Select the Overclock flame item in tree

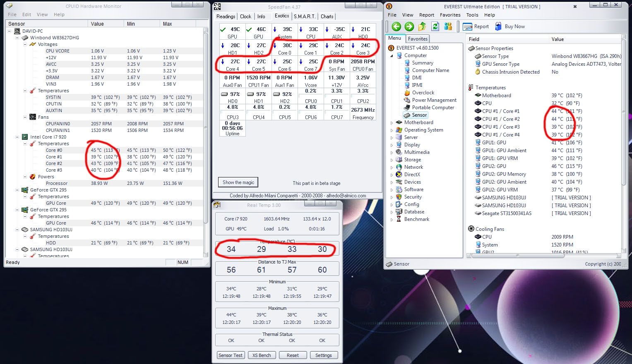click(x=423, y=93)
